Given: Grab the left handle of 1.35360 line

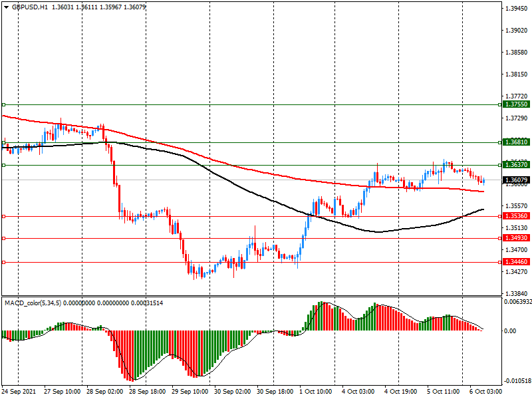Looking at the screenshot, I should [x=4, y=217].
